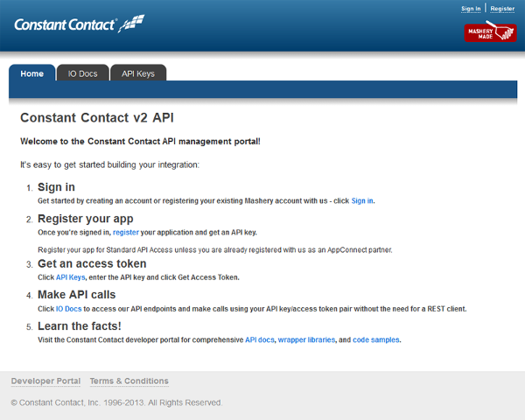This screenshot has height=420, width=525.
Task: Switch to the IO Docs tab
Action: 83,73
